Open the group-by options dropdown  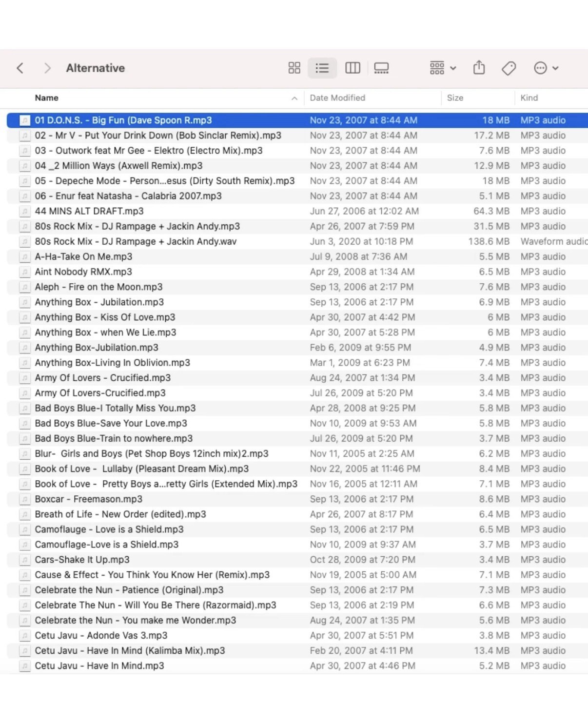pyautogui.click(x=443, y=68)
